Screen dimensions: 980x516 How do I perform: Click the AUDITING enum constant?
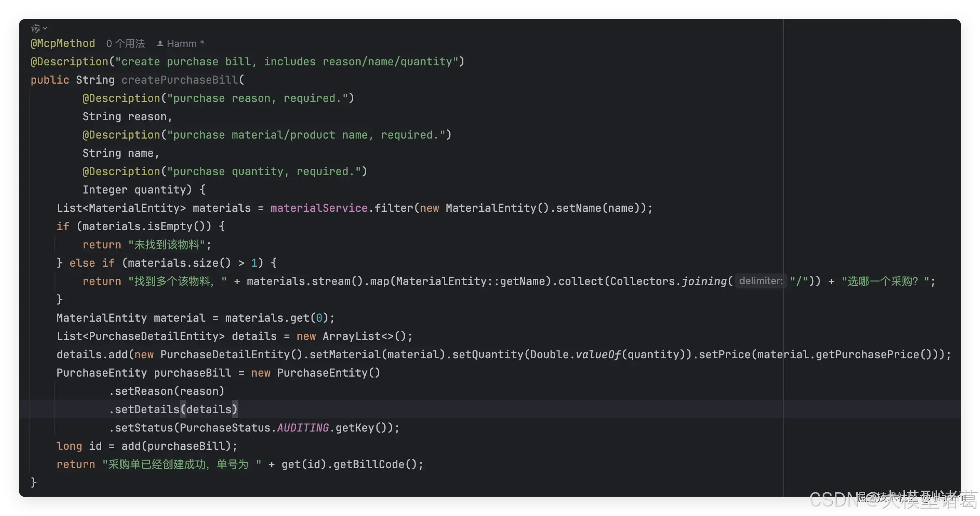(302, 428)
